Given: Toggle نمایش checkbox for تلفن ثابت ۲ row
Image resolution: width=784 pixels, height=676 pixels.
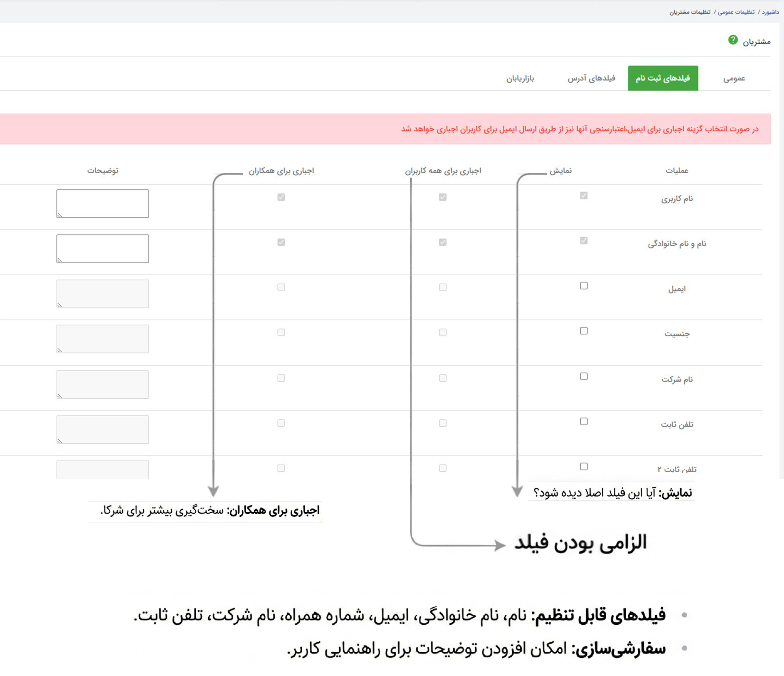Looking at the screenshot, I should 584,466.
